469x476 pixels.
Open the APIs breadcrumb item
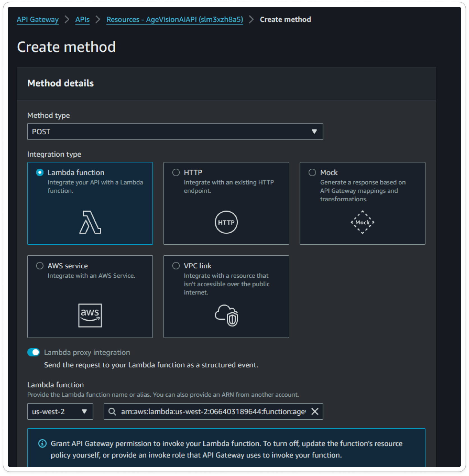(x=82, y=19)
